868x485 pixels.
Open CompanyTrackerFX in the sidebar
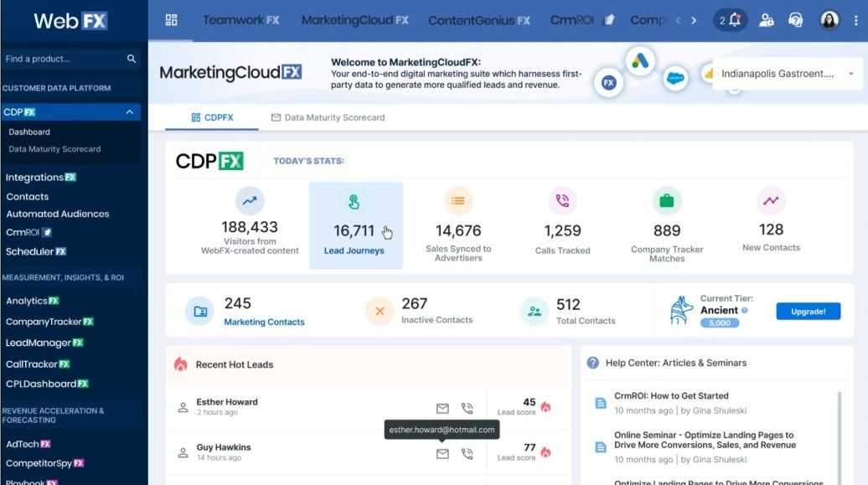[49, 322]
